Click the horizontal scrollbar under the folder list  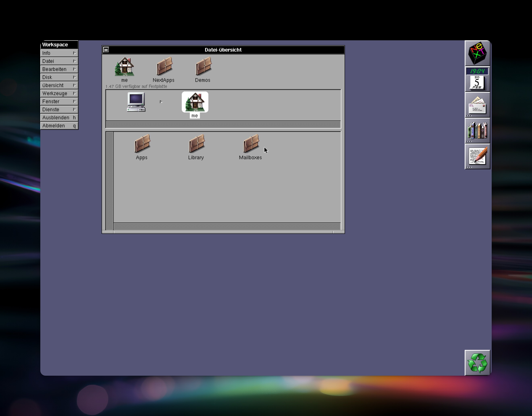(x=227, y=226)
